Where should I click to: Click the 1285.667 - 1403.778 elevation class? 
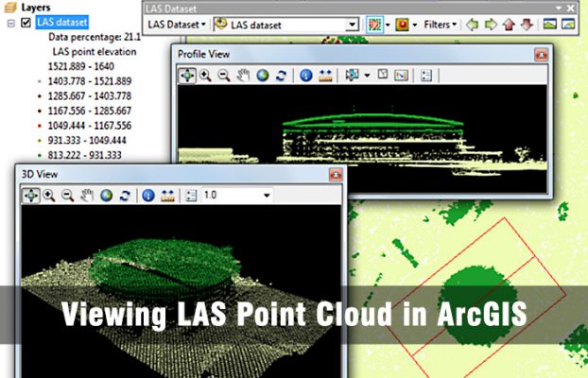pos(90,96)
